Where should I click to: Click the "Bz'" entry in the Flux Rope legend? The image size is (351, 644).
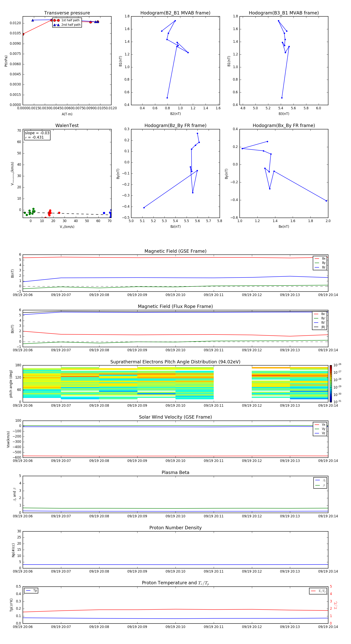tap(320, 323)
